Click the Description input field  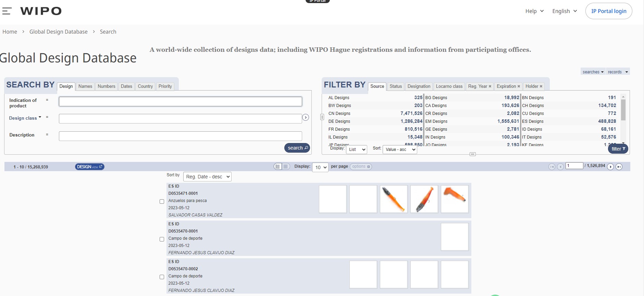pos(181,136)
